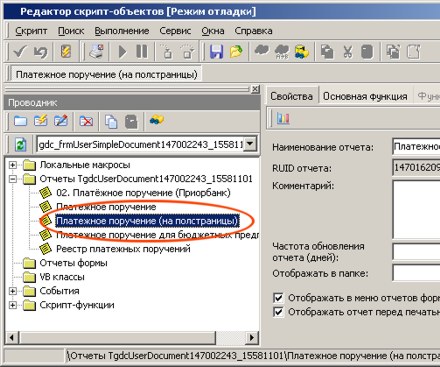440x367 pixels.
Task: Toggle Отображать отчет перед печатью checkbox
Action: click(278, 312)
